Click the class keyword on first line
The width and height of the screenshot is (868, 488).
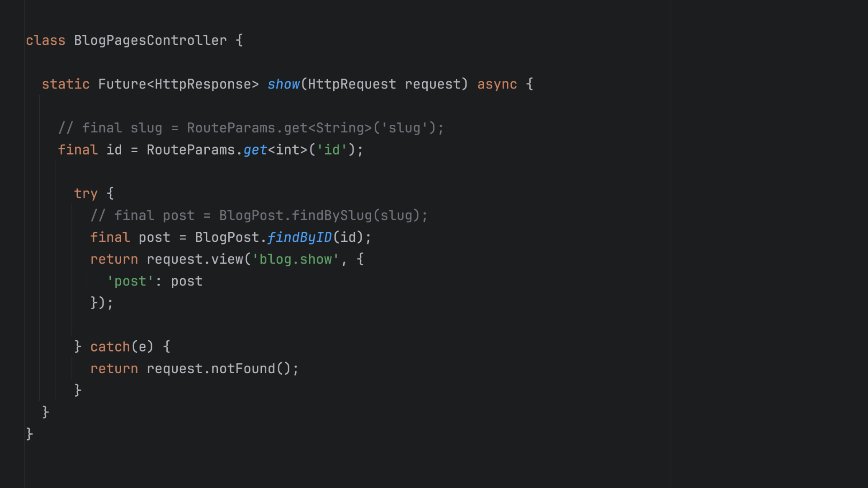coord(45,41)
